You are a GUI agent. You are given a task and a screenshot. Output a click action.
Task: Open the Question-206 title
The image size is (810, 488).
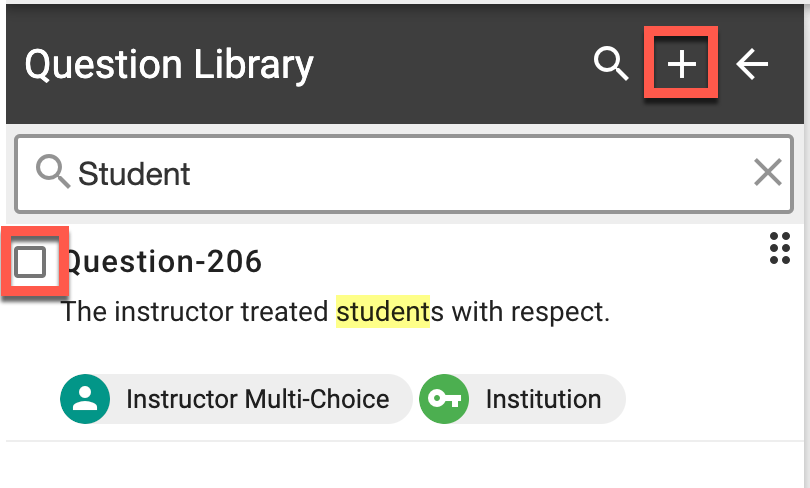point(164,262)
